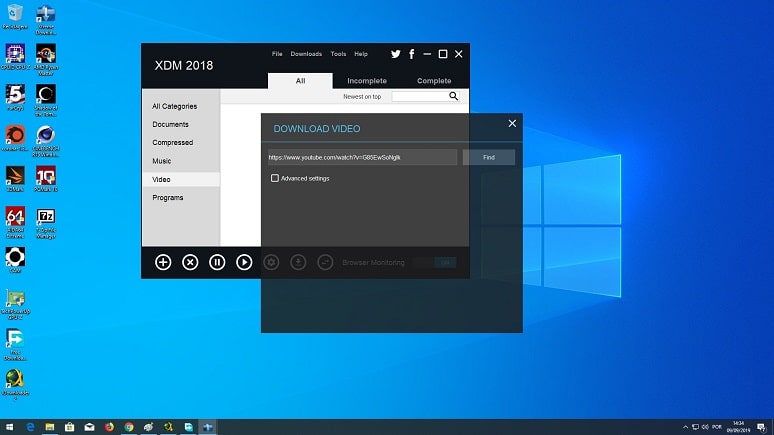Open the Tools menu
Screen dimensions: 774x435
[338, 54]
